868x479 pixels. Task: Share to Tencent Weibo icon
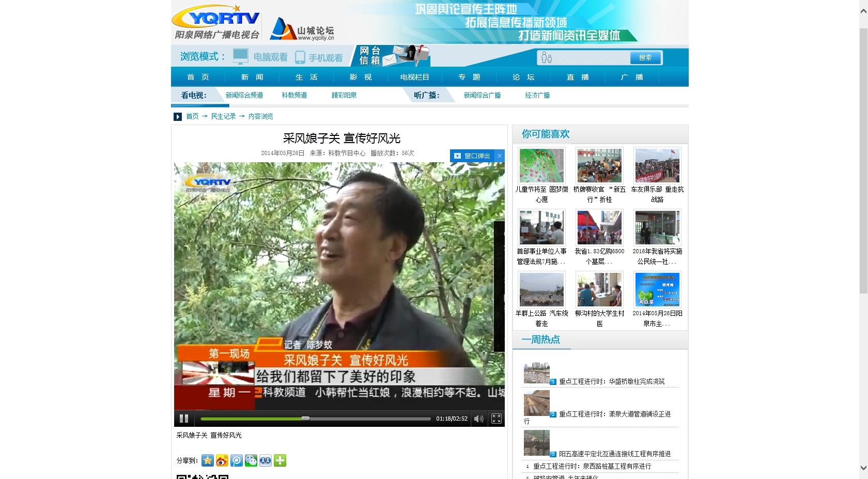(x=237, y=460)
